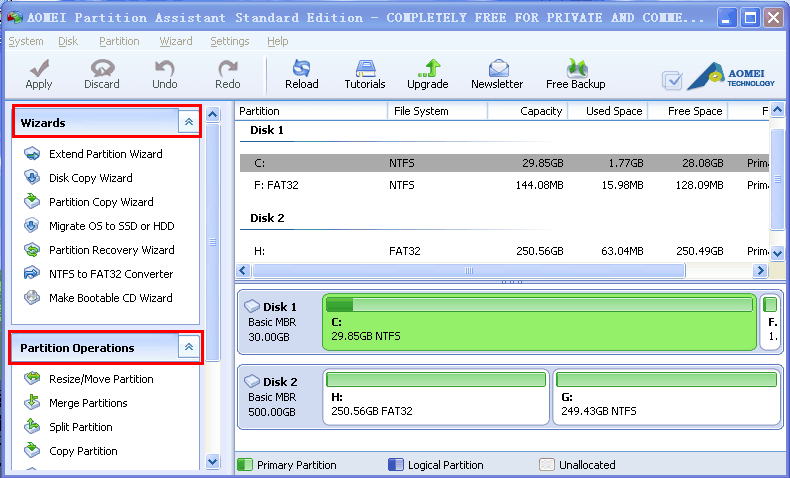Click the Upgrade toolbar icon

(429, 67)
